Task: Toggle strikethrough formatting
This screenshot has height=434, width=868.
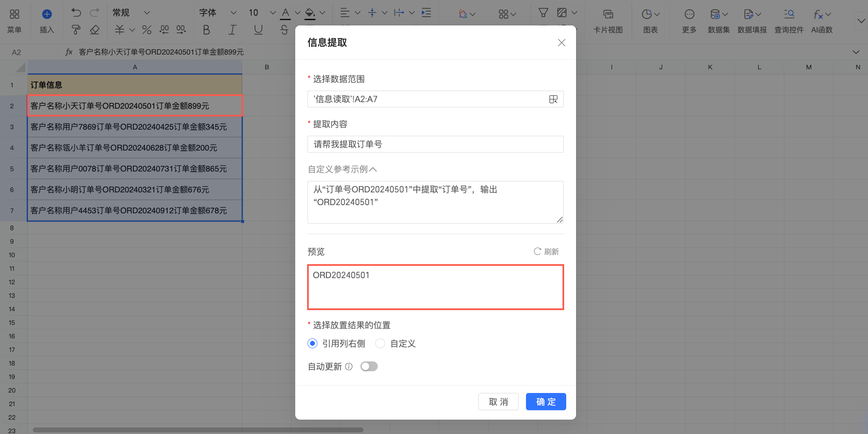Action: tap(284, 30)
